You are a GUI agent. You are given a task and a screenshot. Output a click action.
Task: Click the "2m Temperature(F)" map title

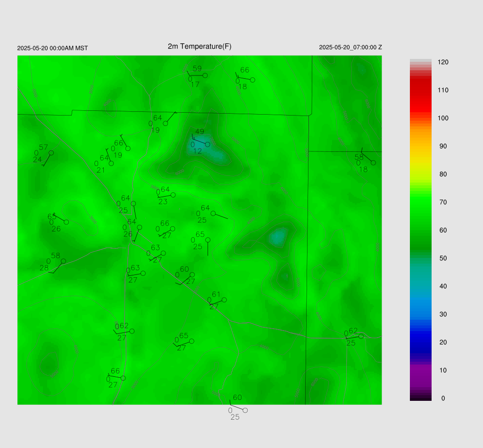pos(200,47)
